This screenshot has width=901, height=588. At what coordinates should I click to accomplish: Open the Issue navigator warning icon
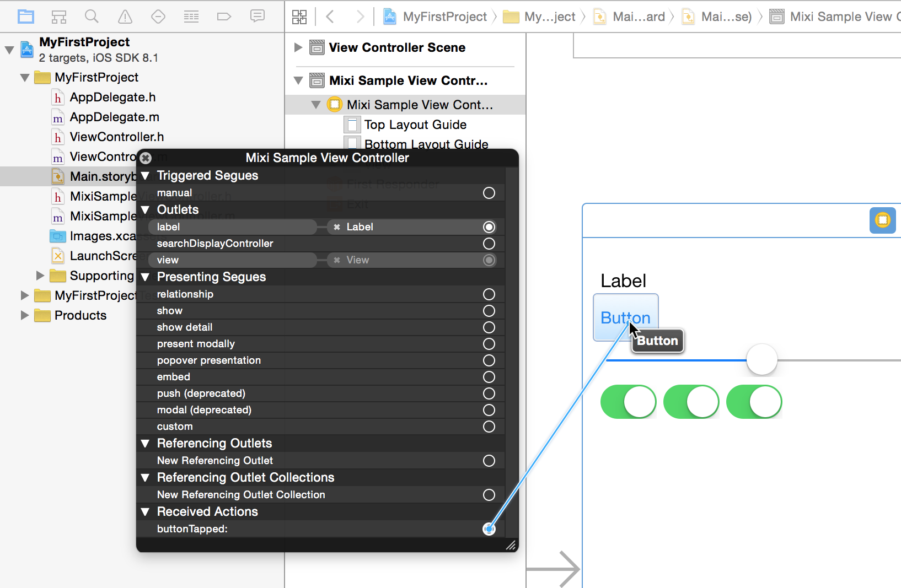pyautogui.click(x=125, y=17)
